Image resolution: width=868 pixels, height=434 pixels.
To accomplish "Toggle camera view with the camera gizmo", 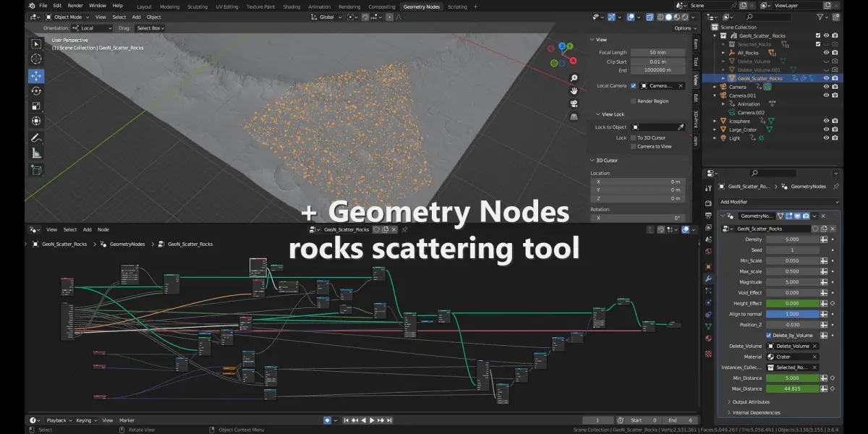I will (x=574, y=103).
